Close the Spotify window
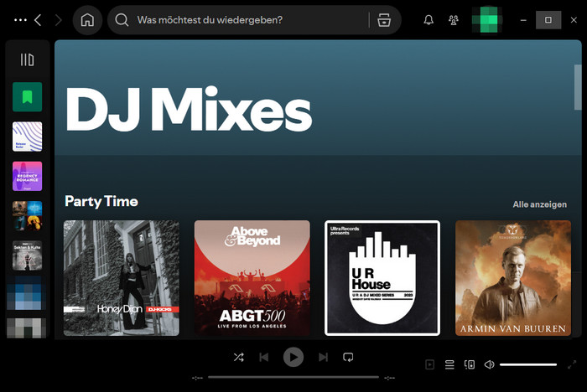Screen dimensions: 587x392 [574, 20]
